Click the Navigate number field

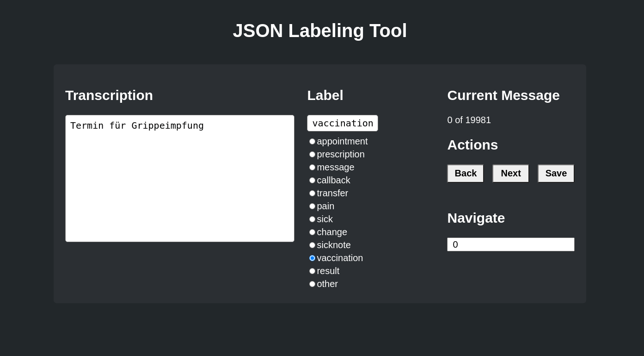(x=510, y=244)
